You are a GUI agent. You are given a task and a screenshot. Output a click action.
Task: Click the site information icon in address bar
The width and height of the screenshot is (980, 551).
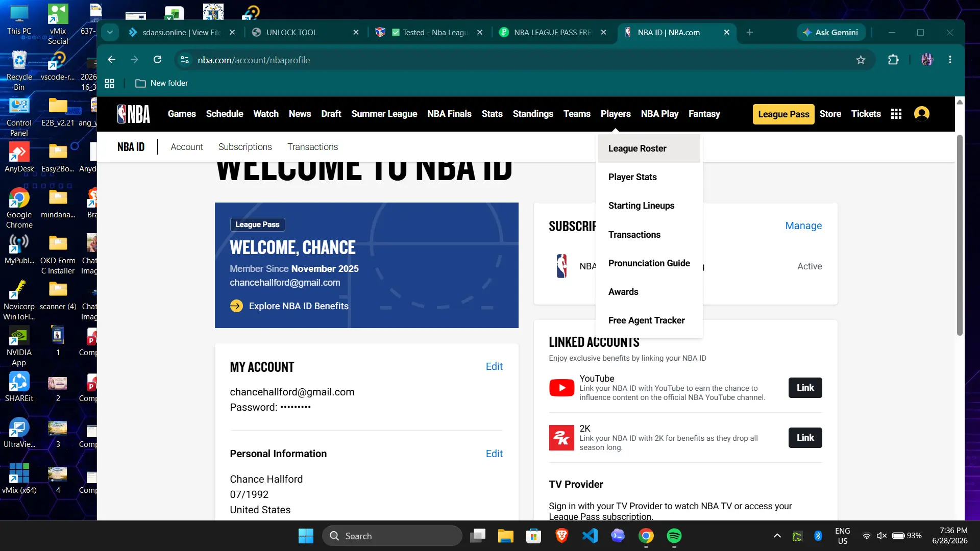click(x=185, y=60)
